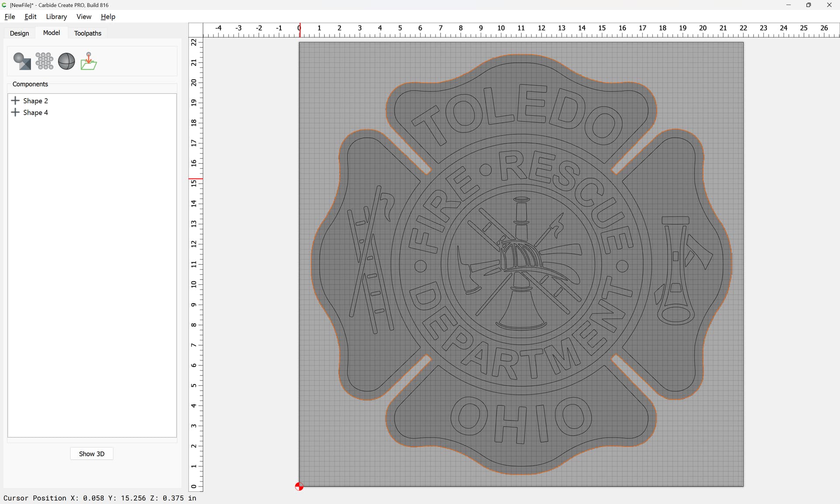840x504 pixels.
Task: Switch to the Toolpaths tab
Action: (x=87, y=33)
